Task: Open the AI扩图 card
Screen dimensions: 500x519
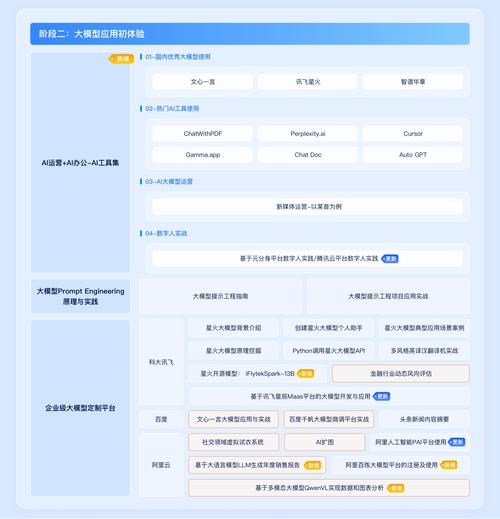Action: click(x=324, y=442)
